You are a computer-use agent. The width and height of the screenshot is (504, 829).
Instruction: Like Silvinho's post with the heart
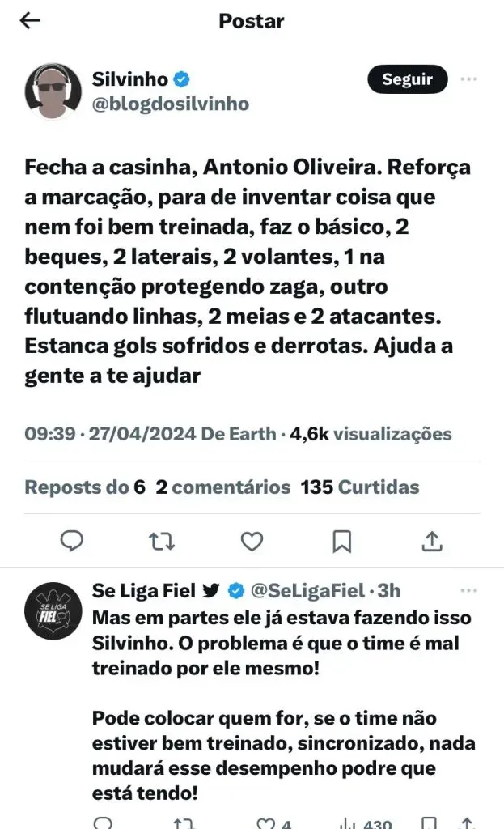252,540
